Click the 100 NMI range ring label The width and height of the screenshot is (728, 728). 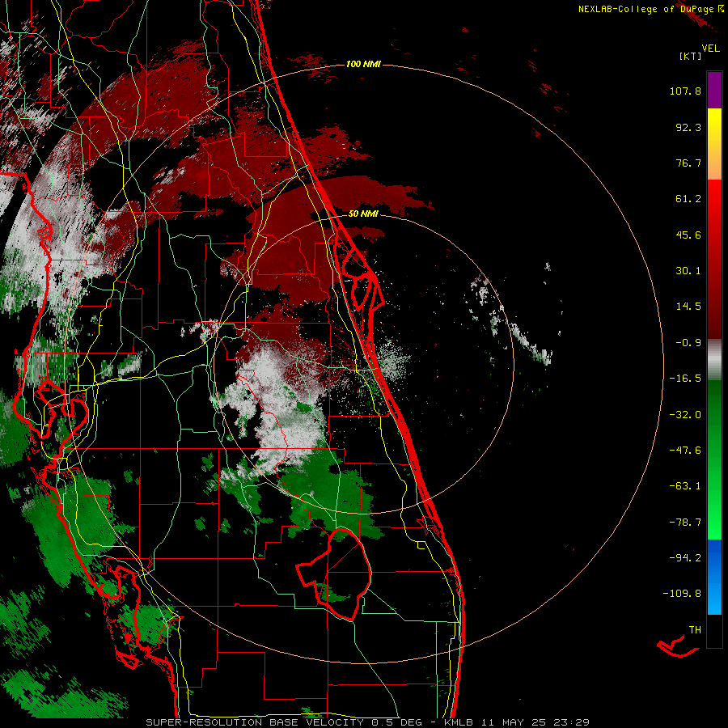[x=363, y=64]
